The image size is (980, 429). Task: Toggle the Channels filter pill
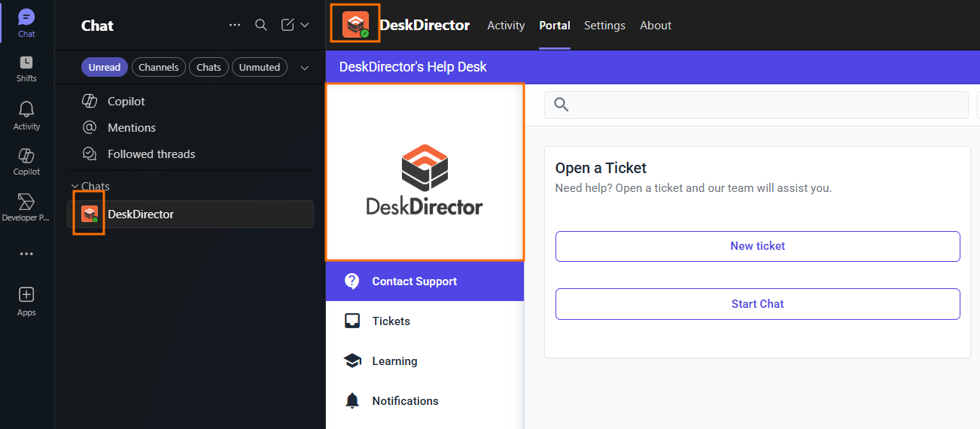coord(159,67)
